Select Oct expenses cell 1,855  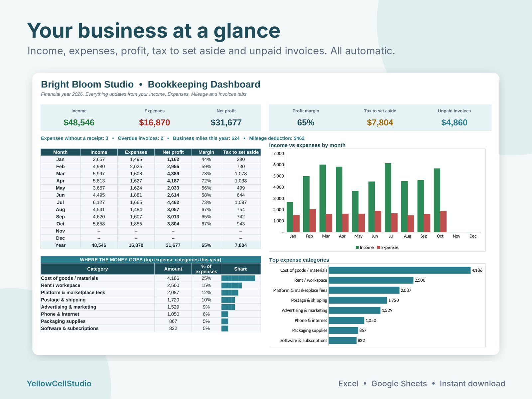(136, 224)
